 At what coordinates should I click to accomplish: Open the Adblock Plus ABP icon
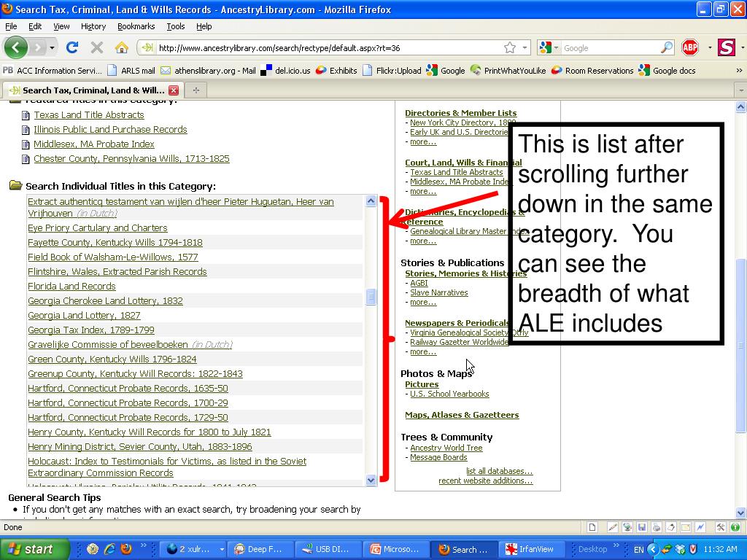coord(690,47)
